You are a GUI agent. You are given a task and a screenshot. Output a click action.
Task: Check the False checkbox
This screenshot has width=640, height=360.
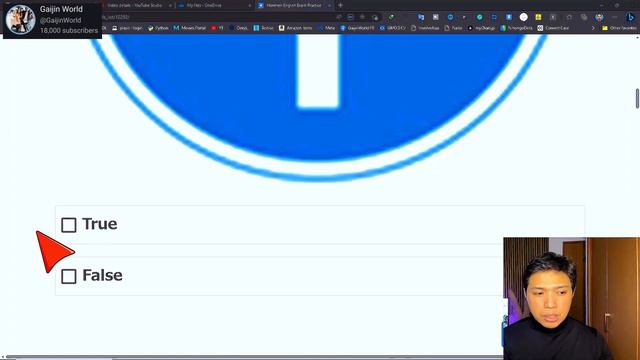point(69,276)
